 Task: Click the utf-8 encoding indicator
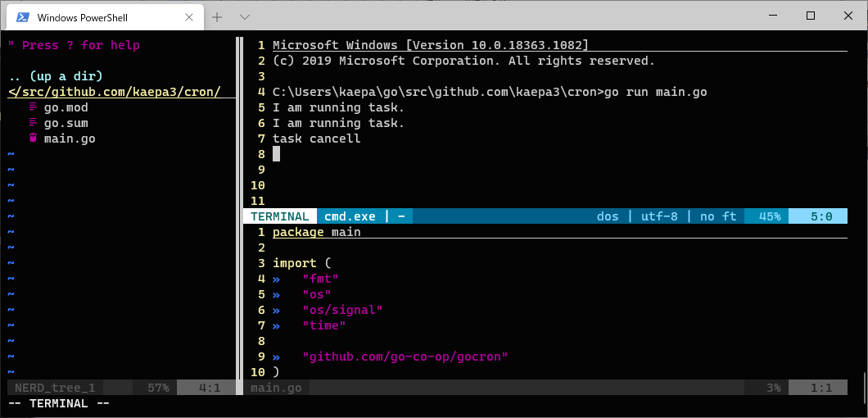tap(659, 216)
